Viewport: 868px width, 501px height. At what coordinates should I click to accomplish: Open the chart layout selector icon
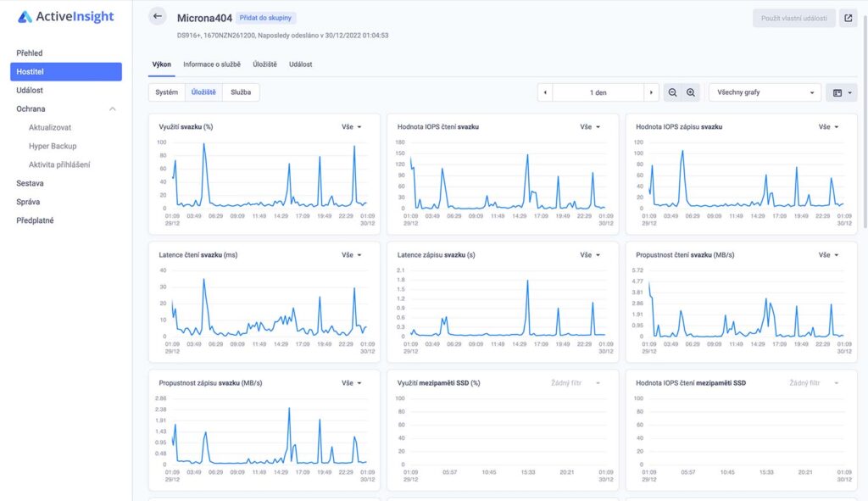tap(842, 92)
